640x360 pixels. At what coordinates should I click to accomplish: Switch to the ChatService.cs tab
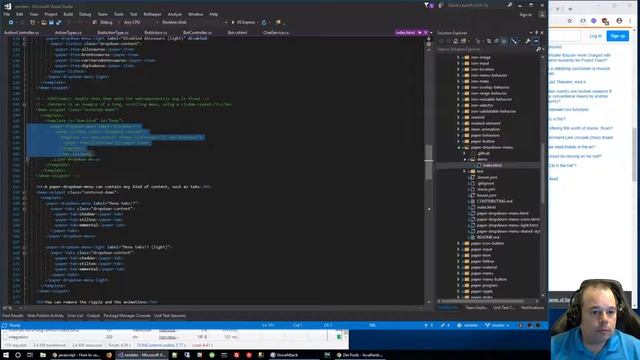point(276,33)
